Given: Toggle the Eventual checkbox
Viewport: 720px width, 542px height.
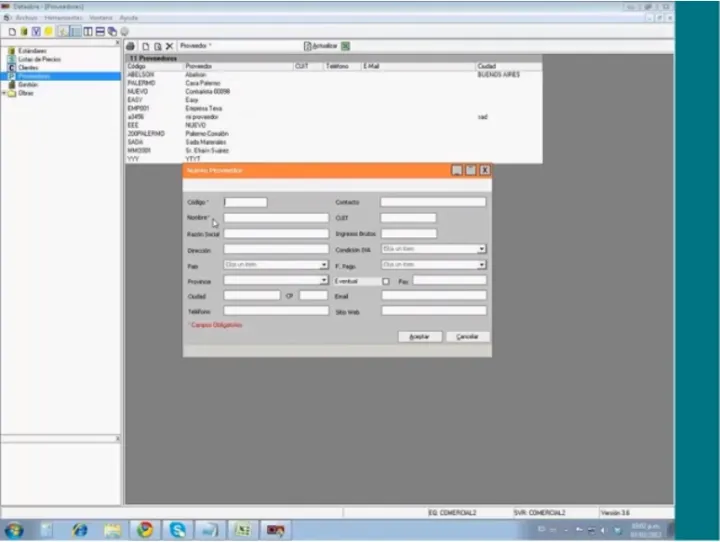Looking at the screenshot, I should tap(385, 281).
